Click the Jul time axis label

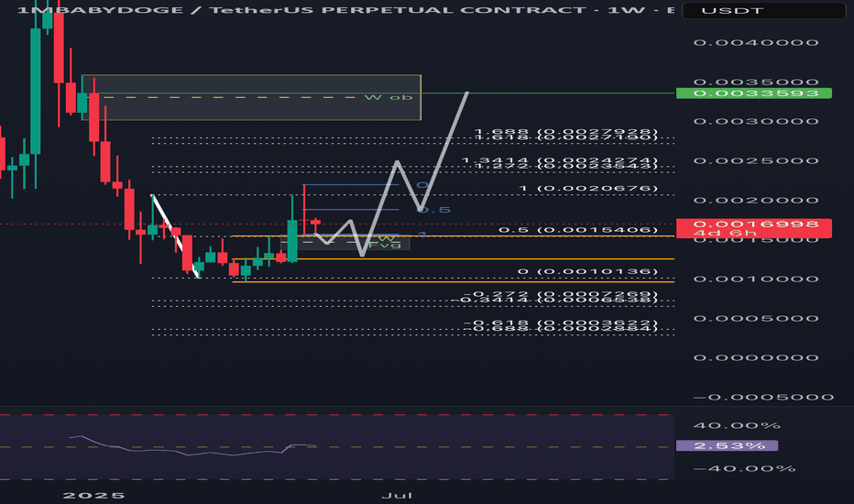[397, 495]
